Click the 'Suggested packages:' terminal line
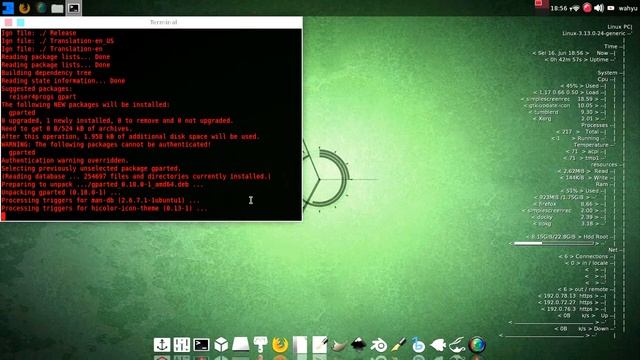 coord(37,89)
